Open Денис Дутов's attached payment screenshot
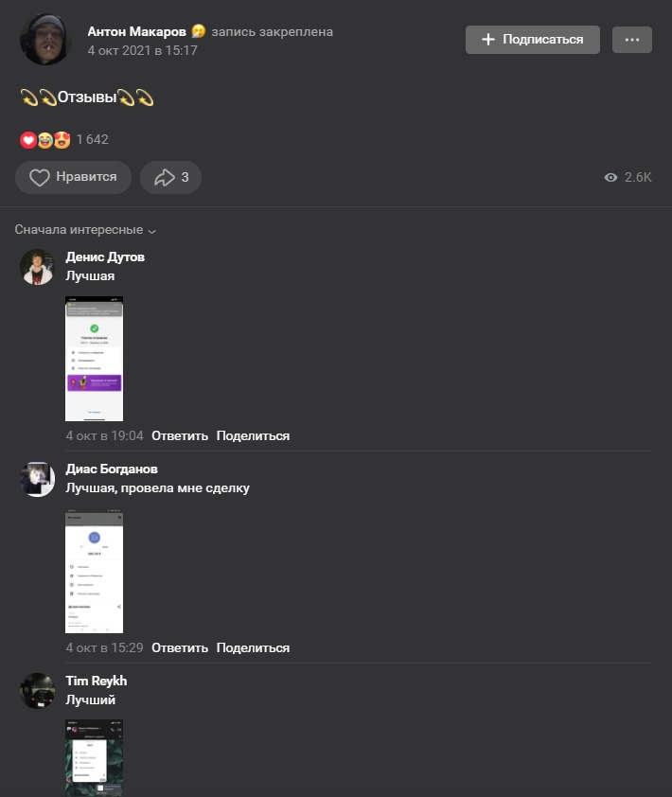Screen dimensions: 672x797 [x=94, y=359]
